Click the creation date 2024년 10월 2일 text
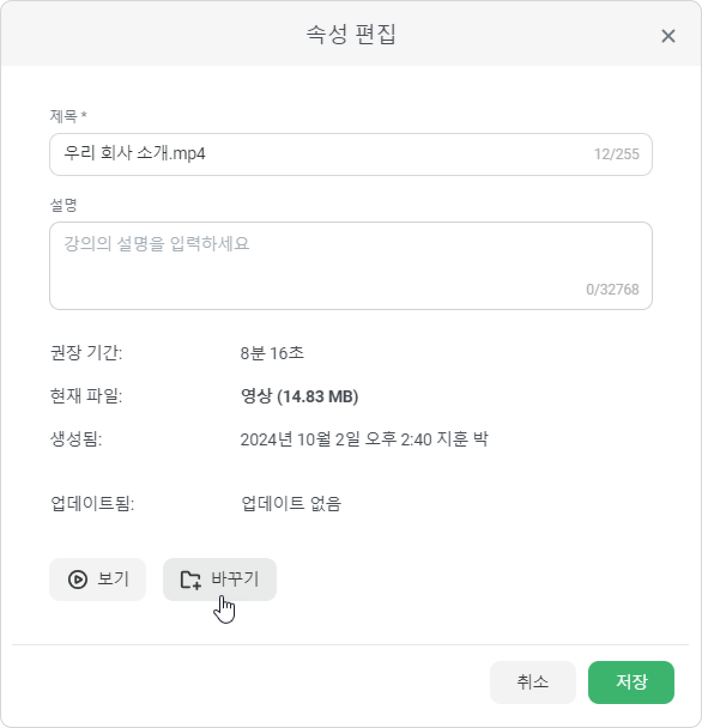702x728 pixels. click(300, 439)
